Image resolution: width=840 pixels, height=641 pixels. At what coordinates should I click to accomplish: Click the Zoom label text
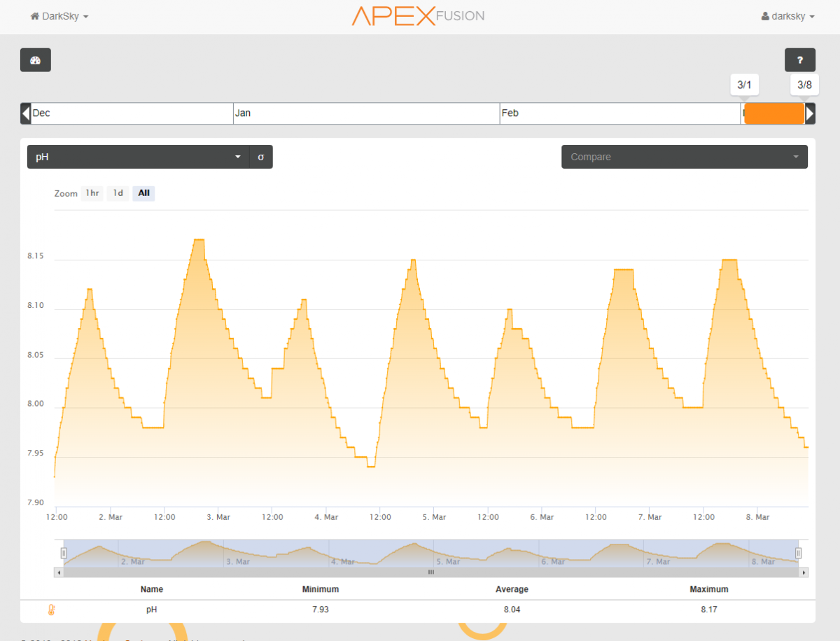[x=66, y=194]
